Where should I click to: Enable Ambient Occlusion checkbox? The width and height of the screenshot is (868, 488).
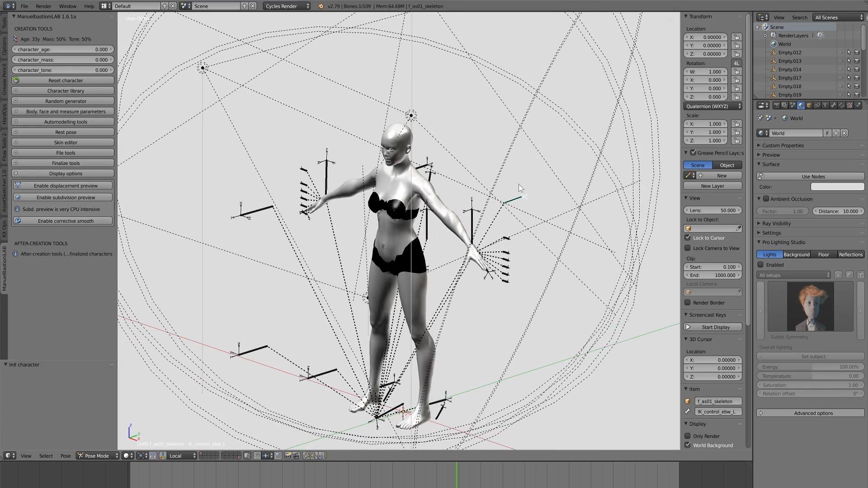[x=766, y=199]
